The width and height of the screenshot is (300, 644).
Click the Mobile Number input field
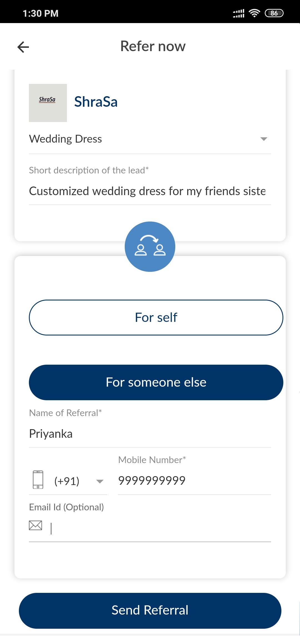pyautogui.click(x=194, y=481)
